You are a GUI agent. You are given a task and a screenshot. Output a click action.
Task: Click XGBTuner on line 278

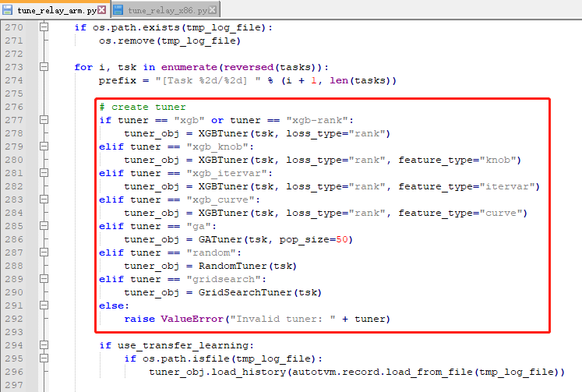(x=224, y=133)
